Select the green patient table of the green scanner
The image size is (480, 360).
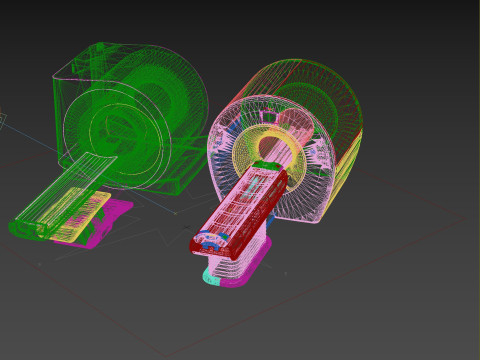pos(62,195)
